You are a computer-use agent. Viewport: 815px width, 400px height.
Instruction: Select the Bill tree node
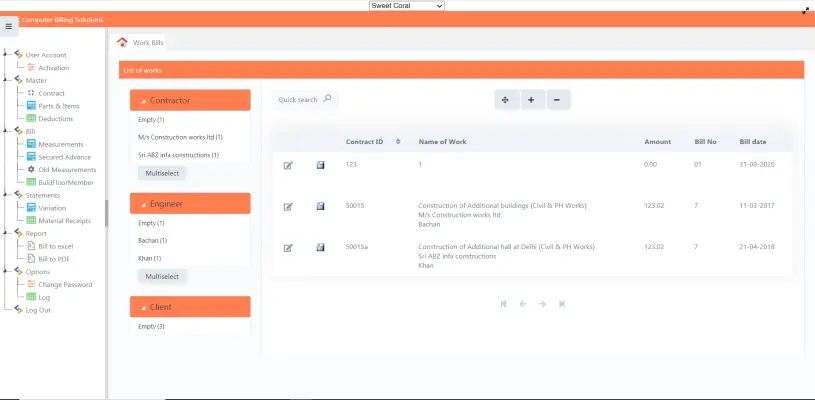[30, 131]
